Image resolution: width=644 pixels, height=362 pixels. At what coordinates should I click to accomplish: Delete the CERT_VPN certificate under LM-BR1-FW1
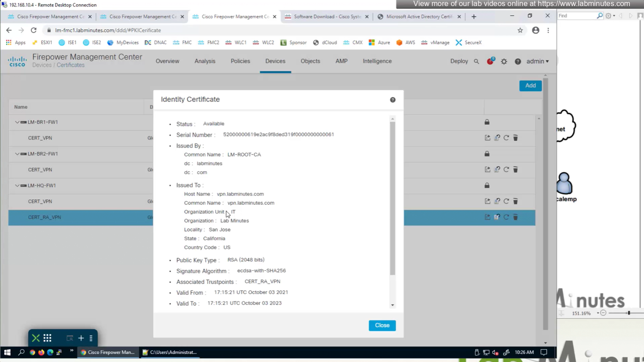click(x=515, y=138)
